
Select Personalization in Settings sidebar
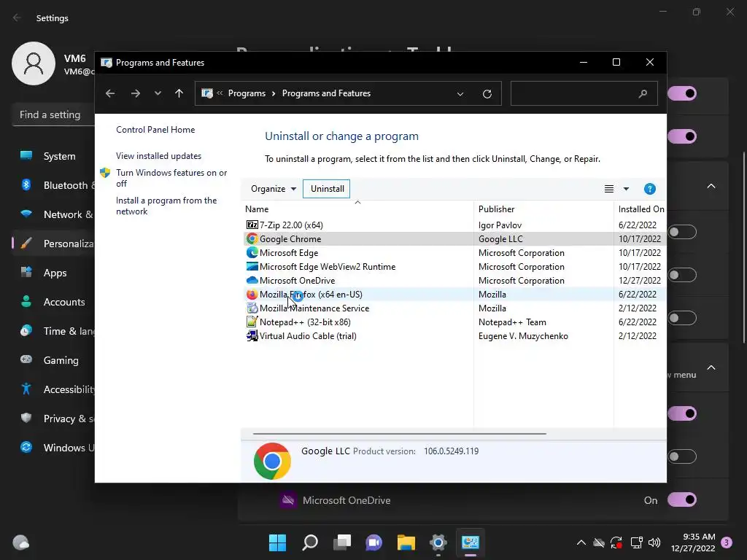point(54,244)
